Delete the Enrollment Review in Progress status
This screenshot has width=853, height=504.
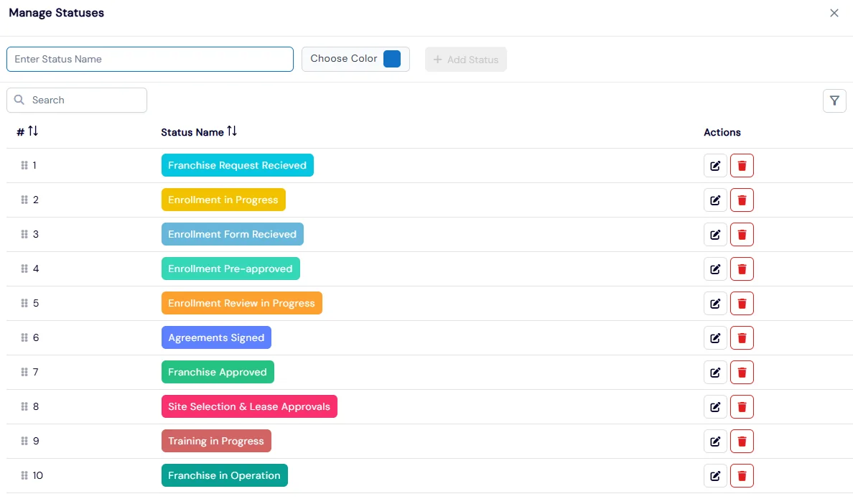tap(742, 304)
